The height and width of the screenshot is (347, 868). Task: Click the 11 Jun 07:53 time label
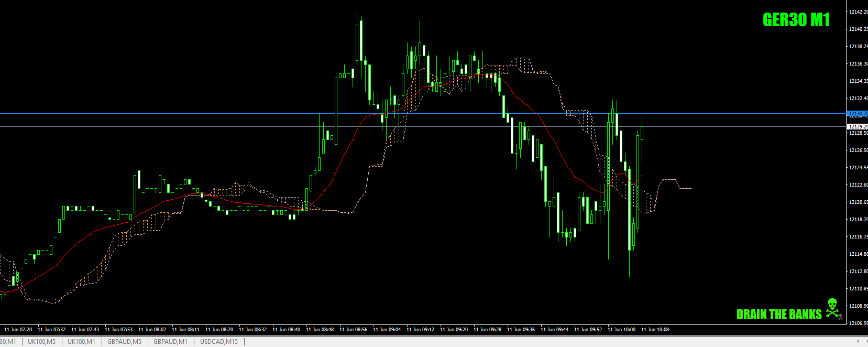point(119,330)
